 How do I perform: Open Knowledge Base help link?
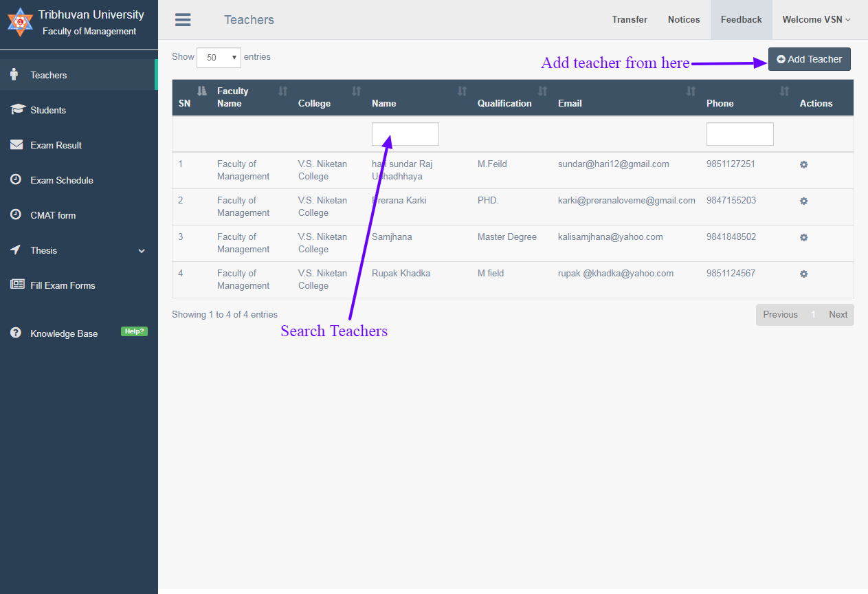coord(64,333)
